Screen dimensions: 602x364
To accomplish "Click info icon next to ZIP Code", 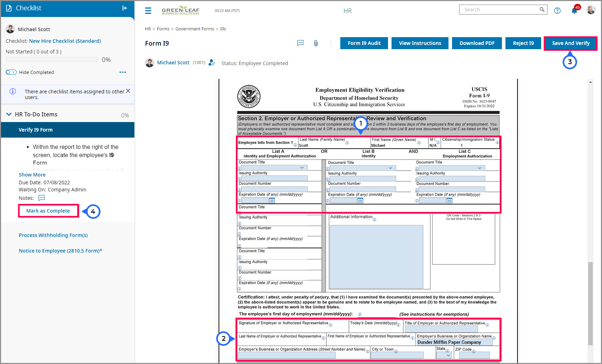I will pyautogui.click(x=474, y=351).
